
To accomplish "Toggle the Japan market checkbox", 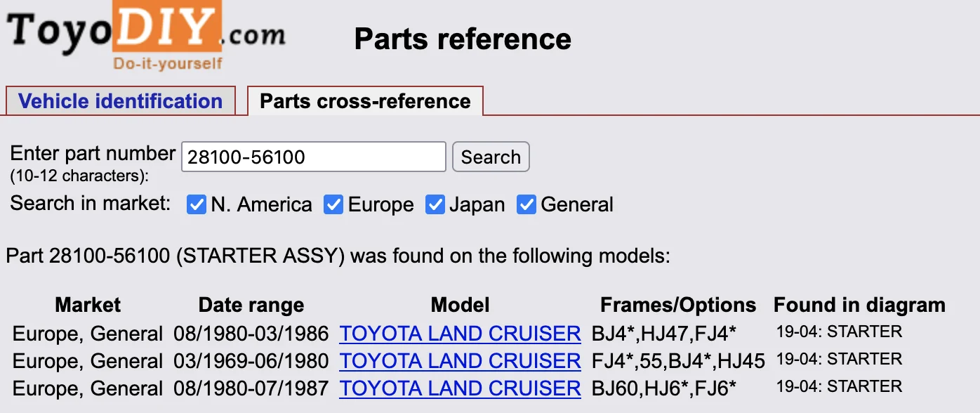I will coord(435,205).
